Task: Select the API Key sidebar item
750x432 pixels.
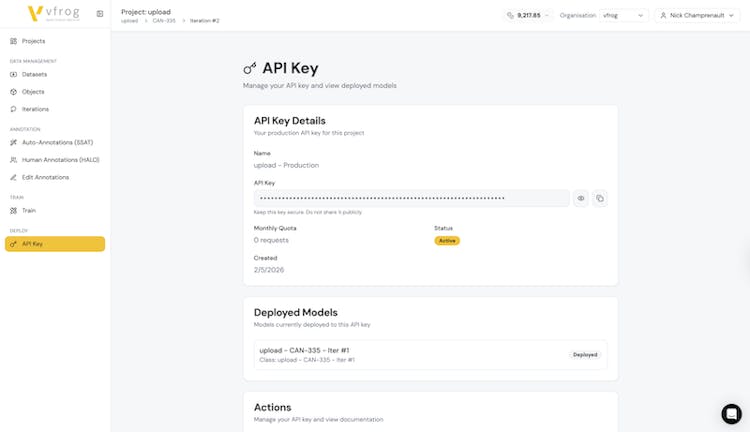Action: (54, 244)
